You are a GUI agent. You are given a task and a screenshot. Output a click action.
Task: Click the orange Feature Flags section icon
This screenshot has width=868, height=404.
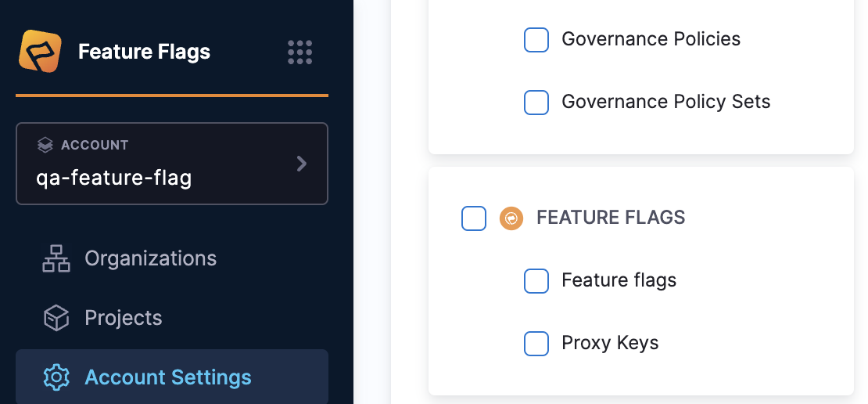point(511,218)
